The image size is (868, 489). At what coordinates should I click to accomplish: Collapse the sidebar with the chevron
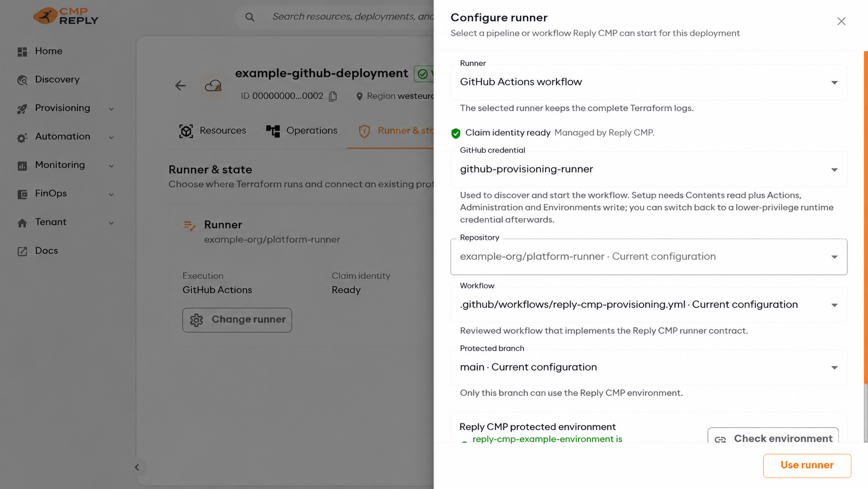tap(137, 467)
